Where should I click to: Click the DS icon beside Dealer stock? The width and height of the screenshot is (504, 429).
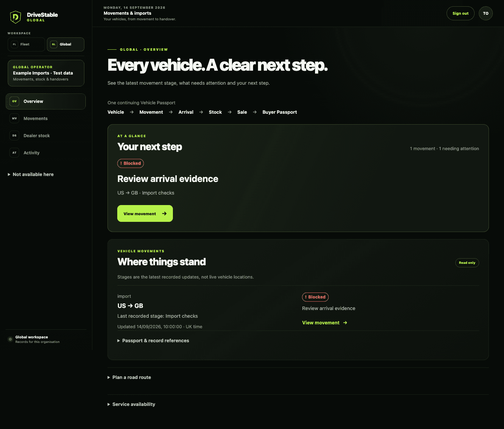pos(14,136)
